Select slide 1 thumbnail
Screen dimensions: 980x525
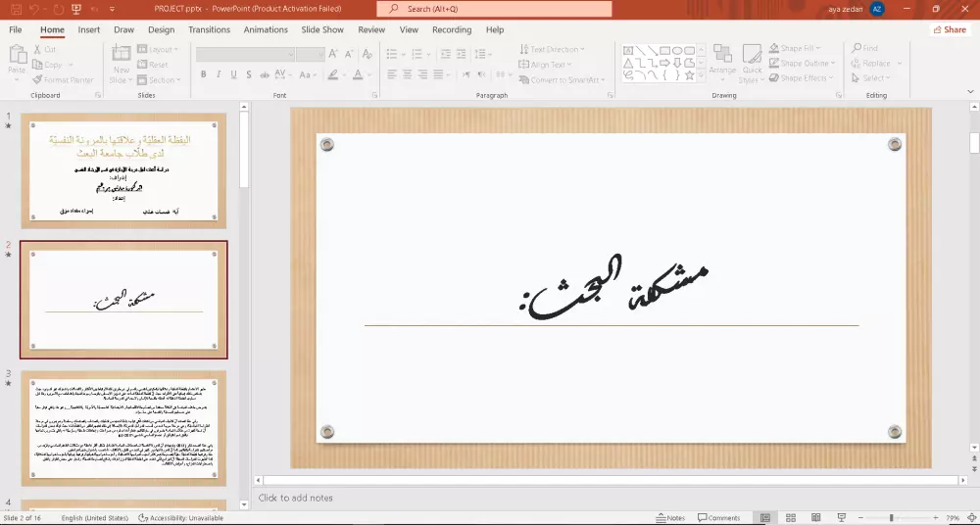(x=123, y=170)
